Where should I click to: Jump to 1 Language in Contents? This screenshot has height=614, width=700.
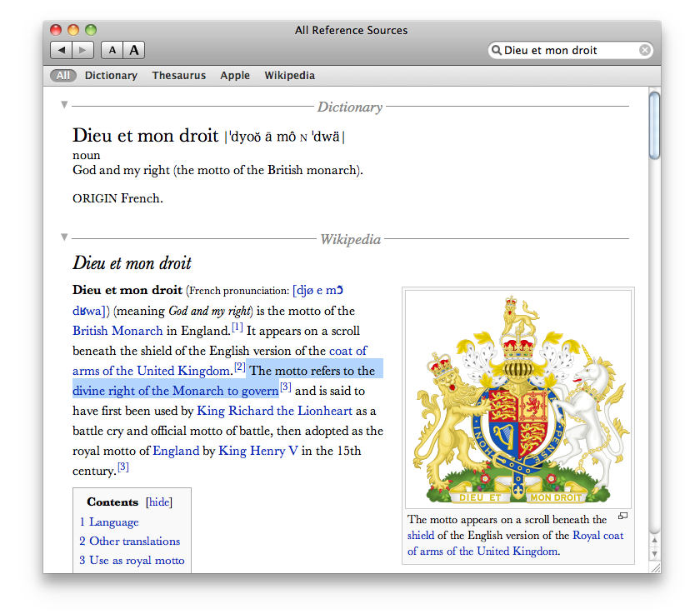109,522
